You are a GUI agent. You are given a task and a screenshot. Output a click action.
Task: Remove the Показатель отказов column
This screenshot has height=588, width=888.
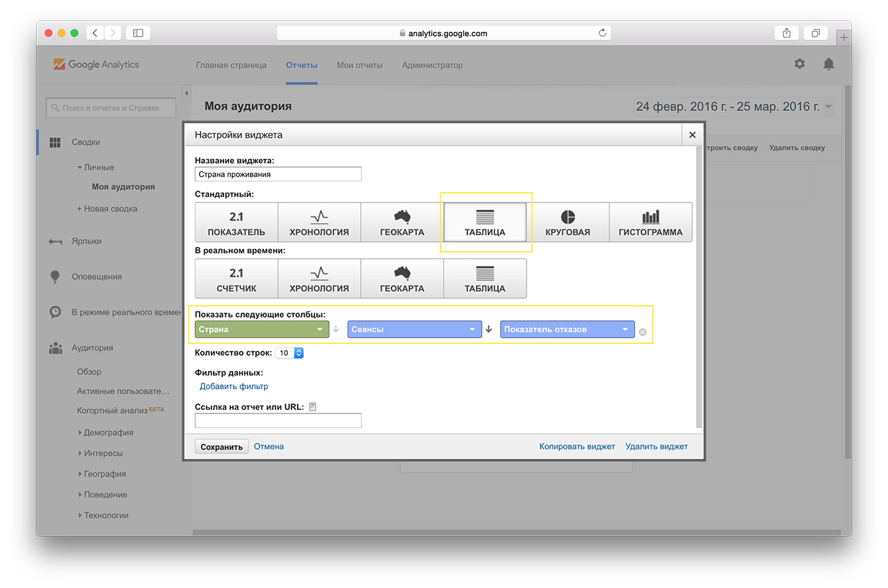642,332
